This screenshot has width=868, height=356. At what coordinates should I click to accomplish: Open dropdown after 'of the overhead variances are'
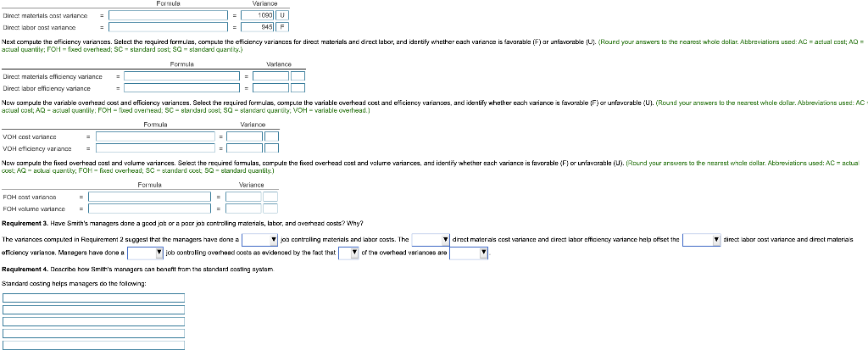(x=469, y=253)
